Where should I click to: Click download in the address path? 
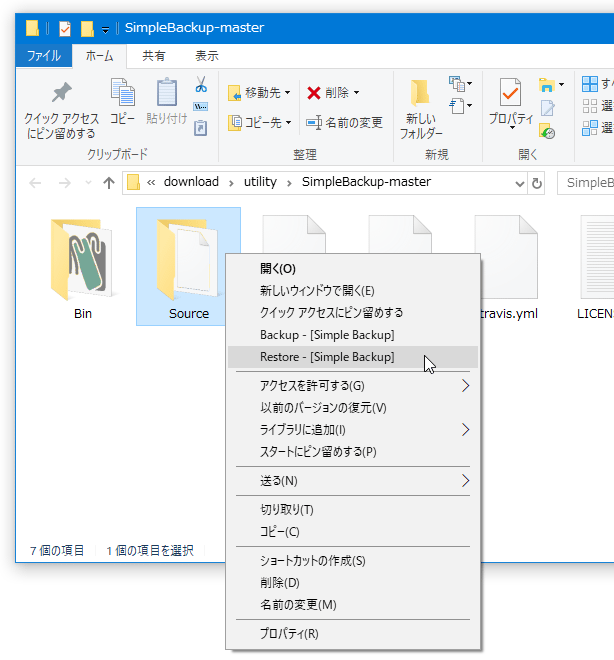pyautogui.click(x=191, y=182)
